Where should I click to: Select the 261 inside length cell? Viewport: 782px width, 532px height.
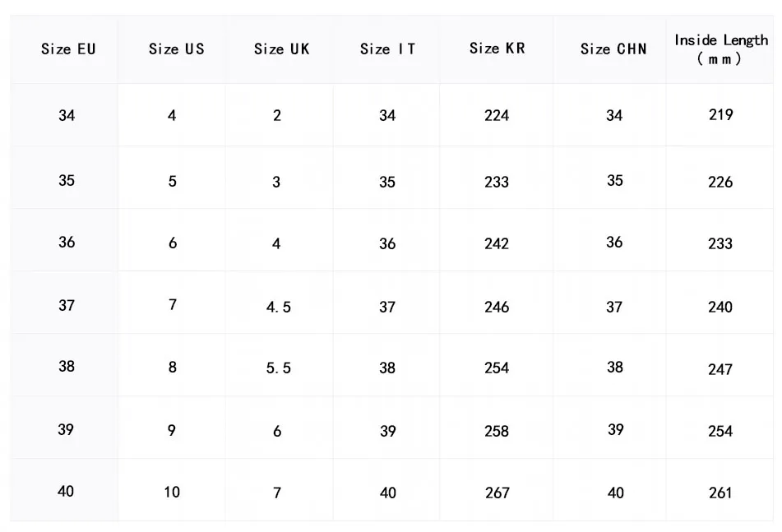pos(720,493)
